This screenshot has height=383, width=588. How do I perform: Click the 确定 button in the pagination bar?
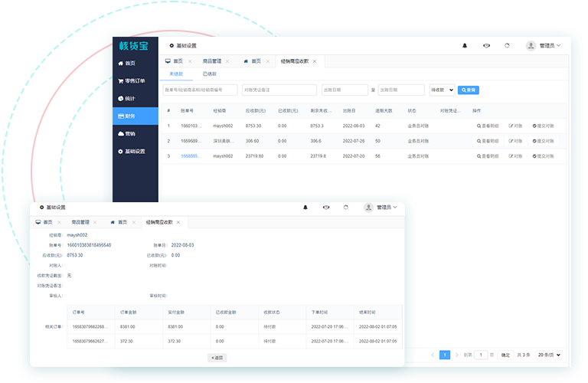(x=505, y=355)
